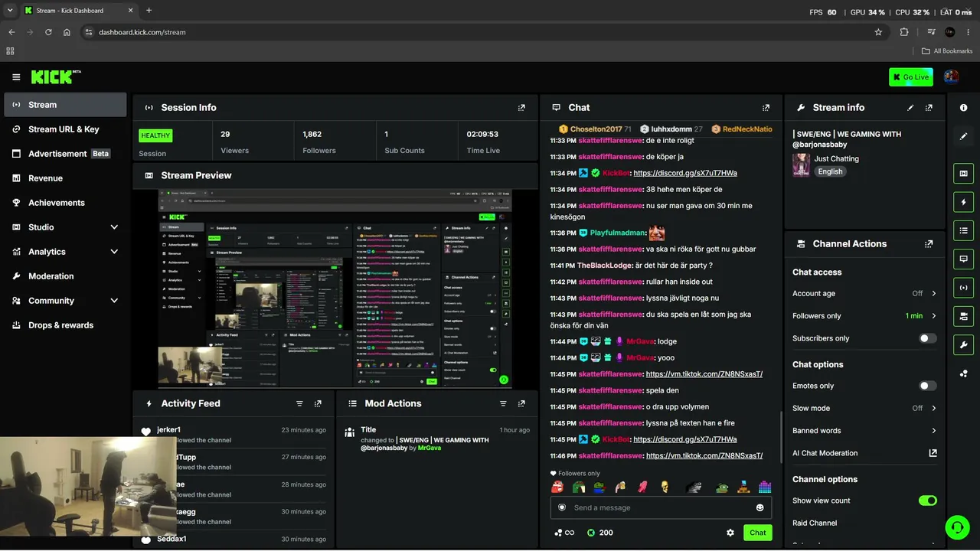The image size is (980, 551).
Task: Turn off Show view count
Action: [x=927, y=500]
